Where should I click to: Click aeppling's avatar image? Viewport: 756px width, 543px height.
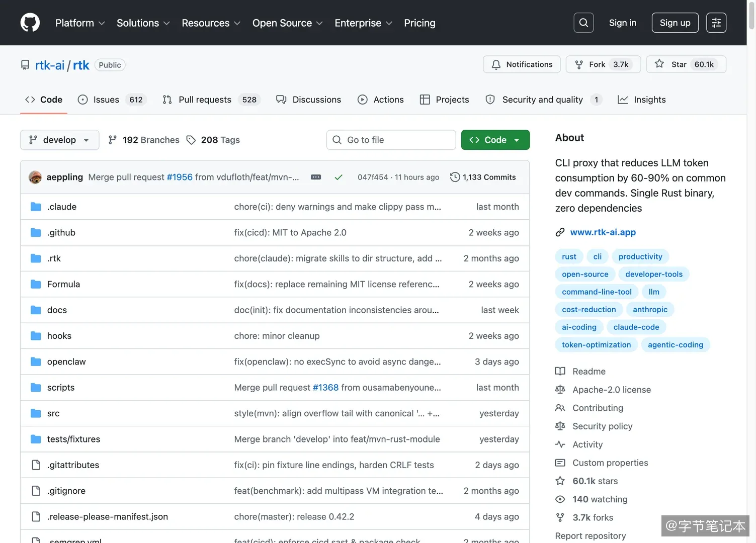[35, 177]
